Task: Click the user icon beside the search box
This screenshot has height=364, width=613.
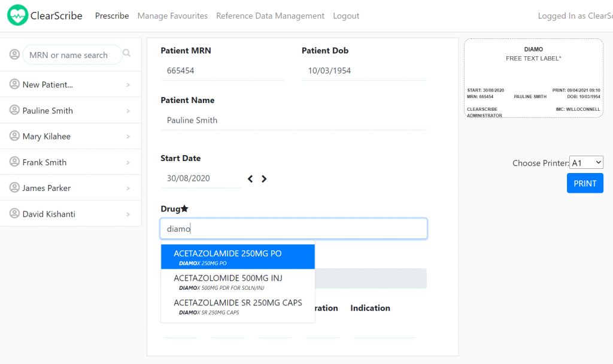Action: [x=14, y=54]
